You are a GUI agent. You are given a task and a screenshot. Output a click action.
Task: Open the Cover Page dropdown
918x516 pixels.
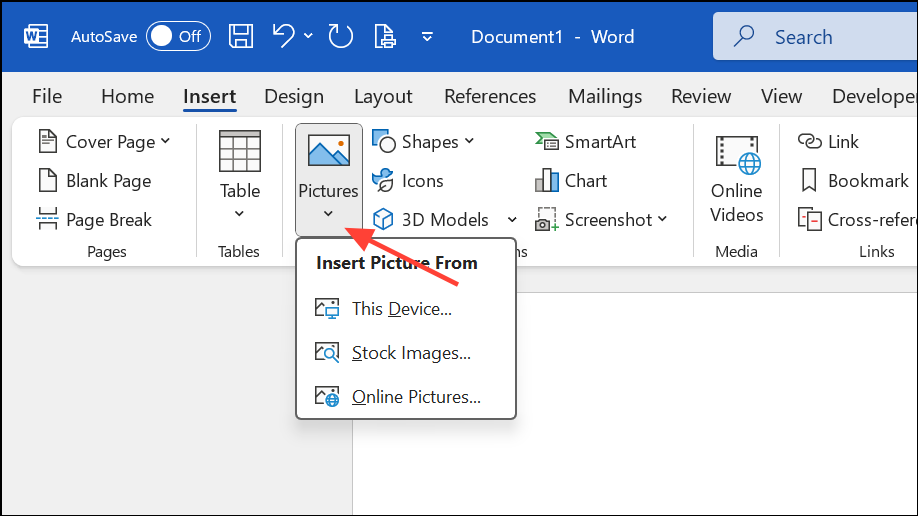(x=105, y=142)
